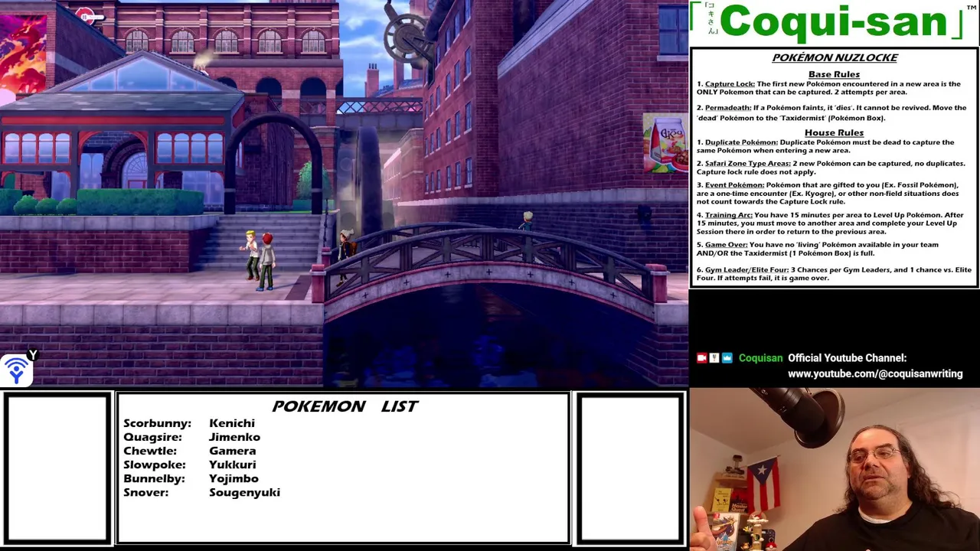
Task: Click the blond player character near stairs
Action: (x=251, y=256)
